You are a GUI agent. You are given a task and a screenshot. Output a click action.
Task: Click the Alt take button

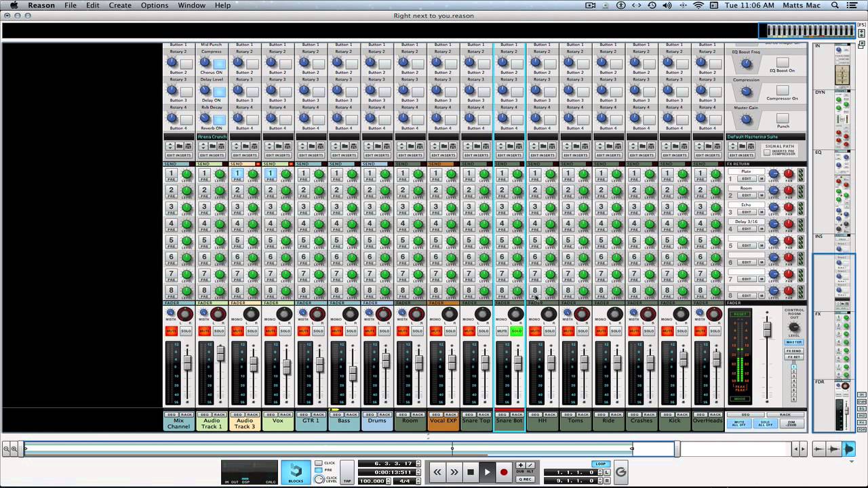pyautogui.click(x=530, y=466)
